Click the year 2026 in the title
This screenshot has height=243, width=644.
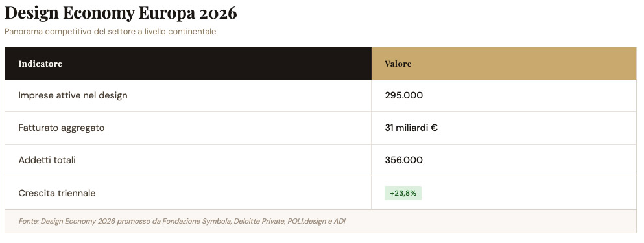(x=218, y=13)
